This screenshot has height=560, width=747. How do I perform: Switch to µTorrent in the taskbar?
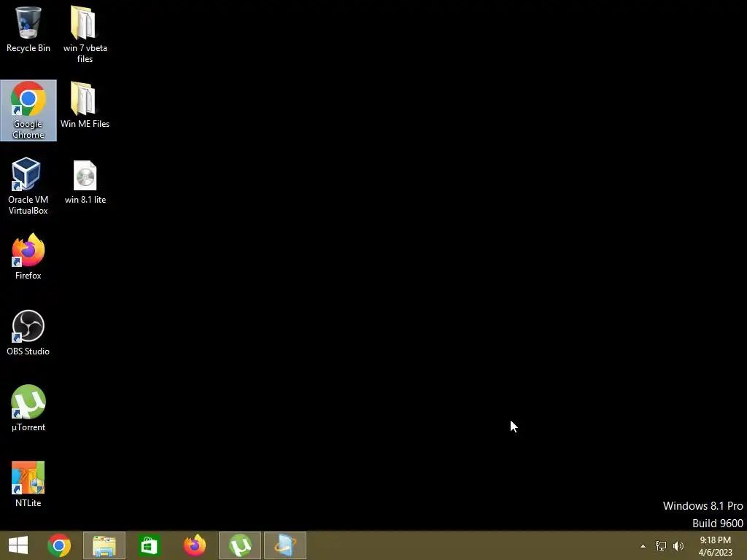[240, 545]
